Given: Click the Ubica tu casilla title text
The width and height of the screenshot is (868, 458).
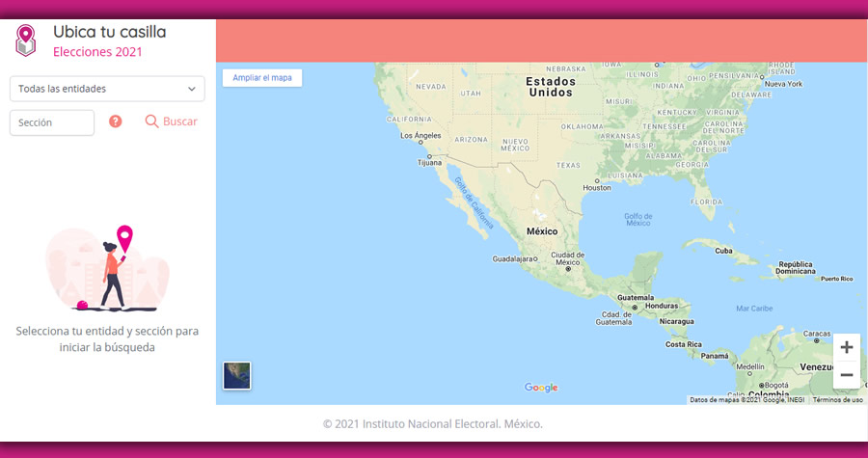Looking at the screenshot, I should tap(109, 32).
